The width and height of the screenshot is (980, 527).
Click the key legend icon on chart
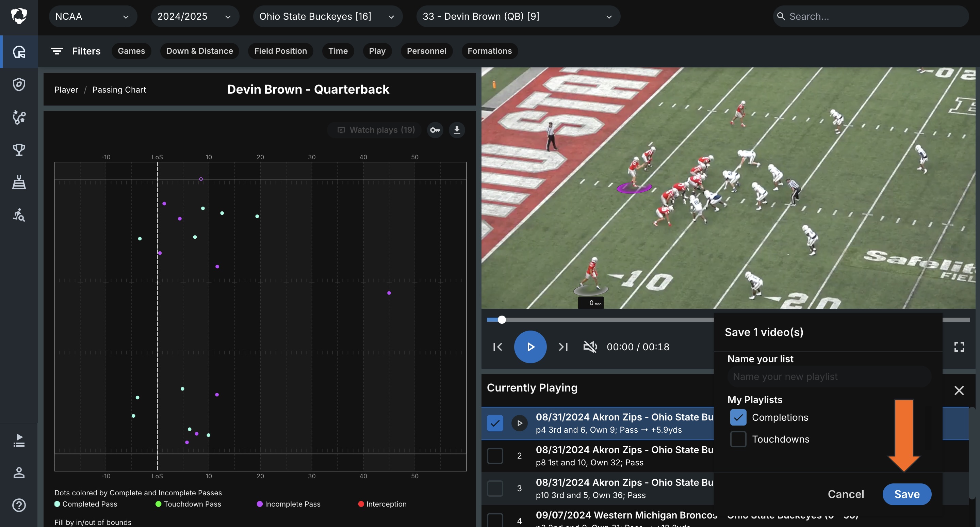click(x=435, y=130)
